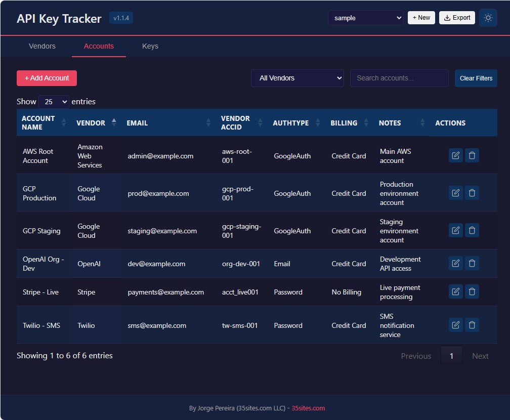Export the data with Export button
The width and height of the screenshot is (510, 420).
pyautogui.click(x=457, y=18)
